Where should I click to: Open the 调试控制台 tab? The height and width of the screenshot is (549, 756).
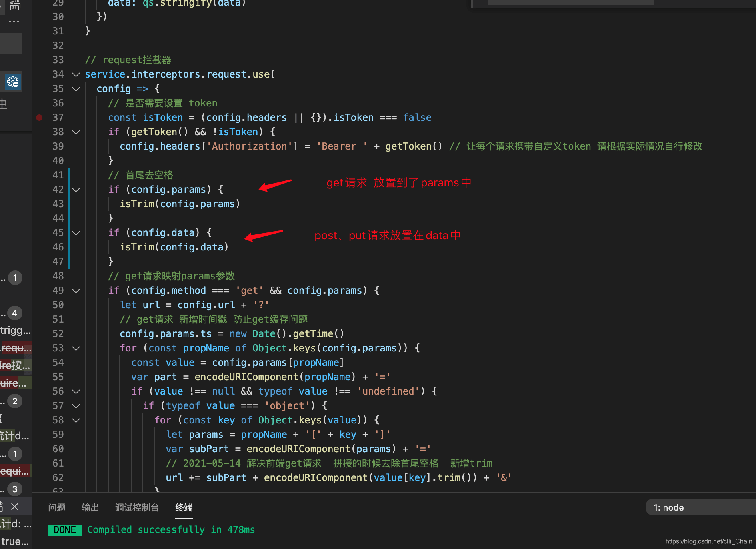(x=137, y=507)
